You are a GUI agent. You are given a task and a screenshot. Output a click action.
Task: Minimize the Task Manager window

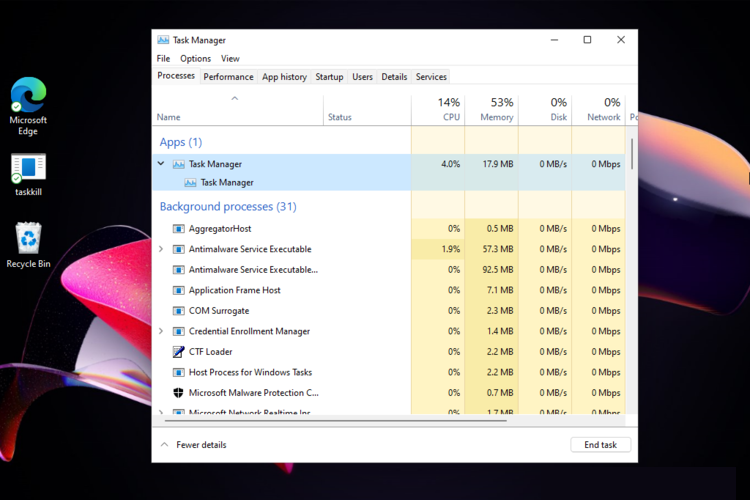point(554,40)
